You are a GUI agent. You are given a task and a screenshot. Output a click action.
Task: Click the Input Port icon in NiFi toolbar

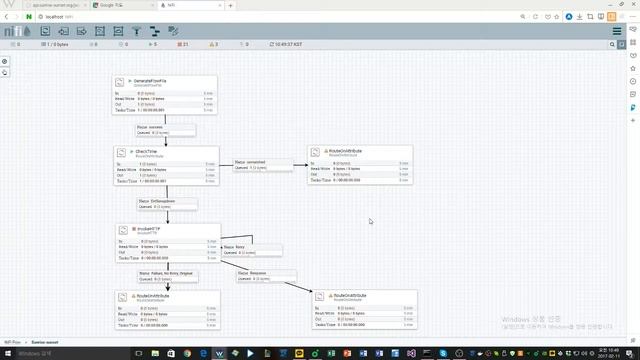(63, 31)
